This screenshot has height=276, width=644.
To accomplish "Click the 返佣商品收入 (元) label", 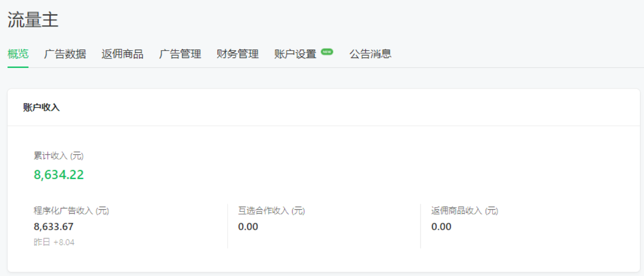I will pyautogui.click(x=465, y=211).
